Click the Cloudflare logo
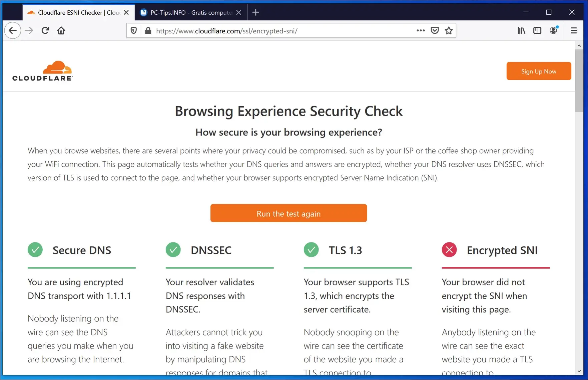This screenshot has height=380, width=588. pos(42,71)
